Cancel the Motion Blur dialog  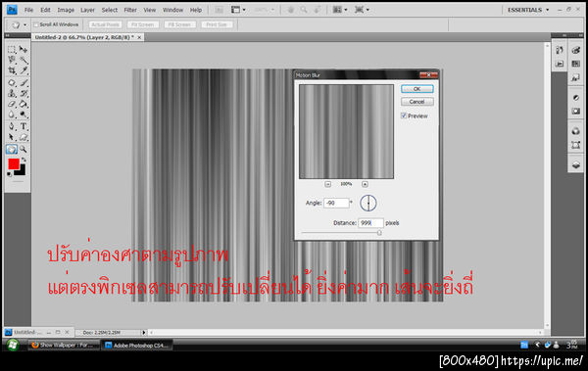[x=417, y=102]
